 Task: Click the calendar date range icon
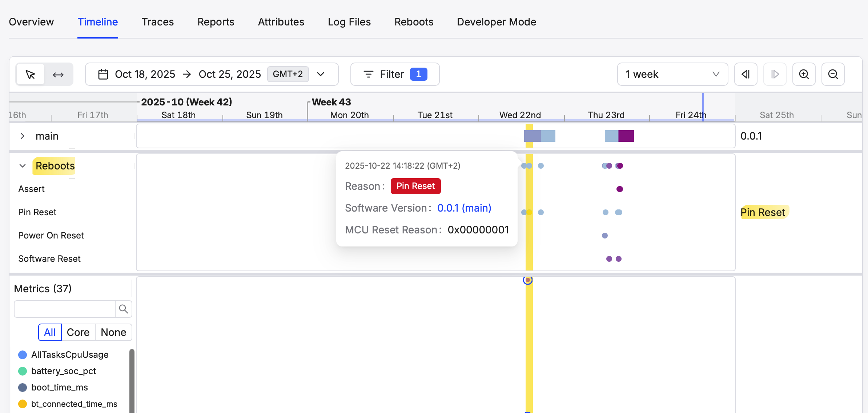(103, 75)
